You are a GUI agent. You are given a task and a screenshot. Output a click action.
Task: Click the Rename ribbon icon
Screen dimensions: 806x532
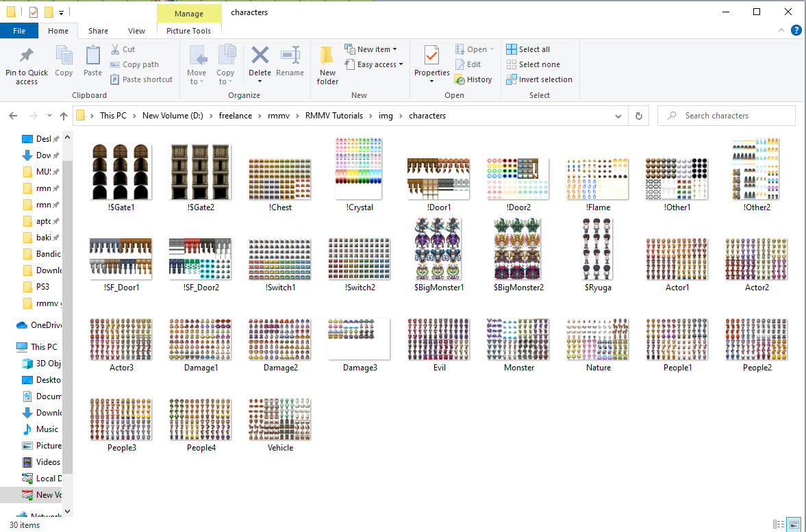tap(290, 55)
